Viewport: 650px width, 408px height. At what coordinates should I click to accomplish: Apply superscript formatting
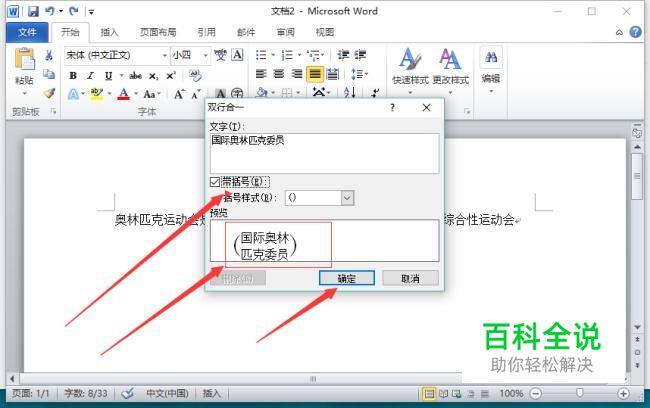pyautogui.click(x=171, y=75)
